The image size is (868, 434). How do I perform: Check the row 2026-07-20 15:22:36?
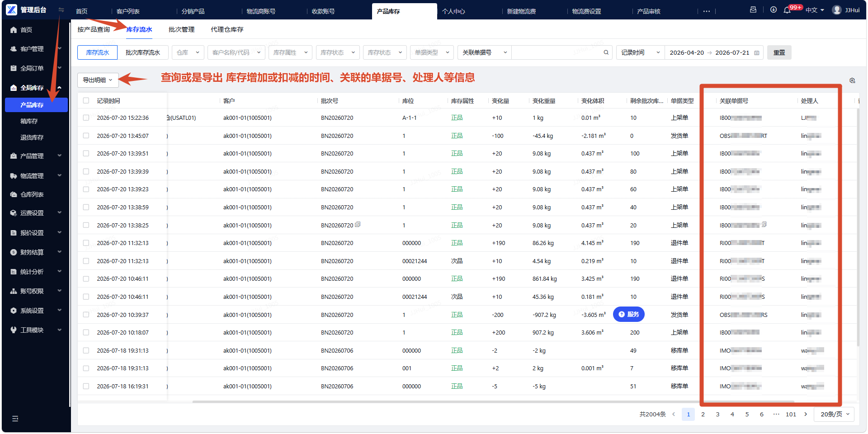[x=86, y=118]
